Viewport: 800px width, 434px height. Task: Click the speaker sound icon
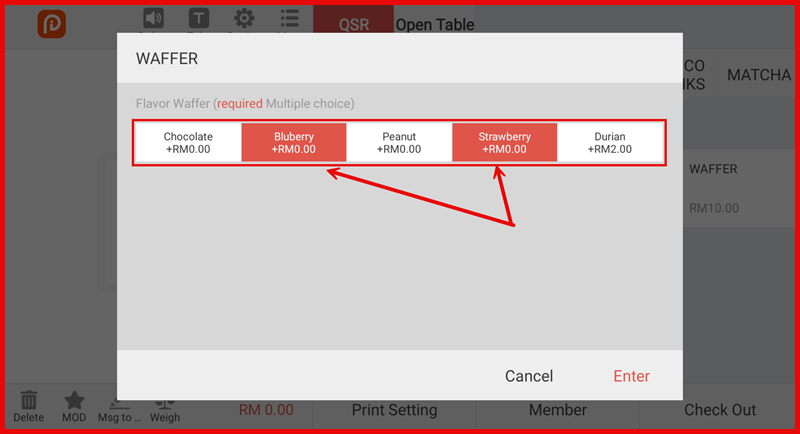coord(153,19)
